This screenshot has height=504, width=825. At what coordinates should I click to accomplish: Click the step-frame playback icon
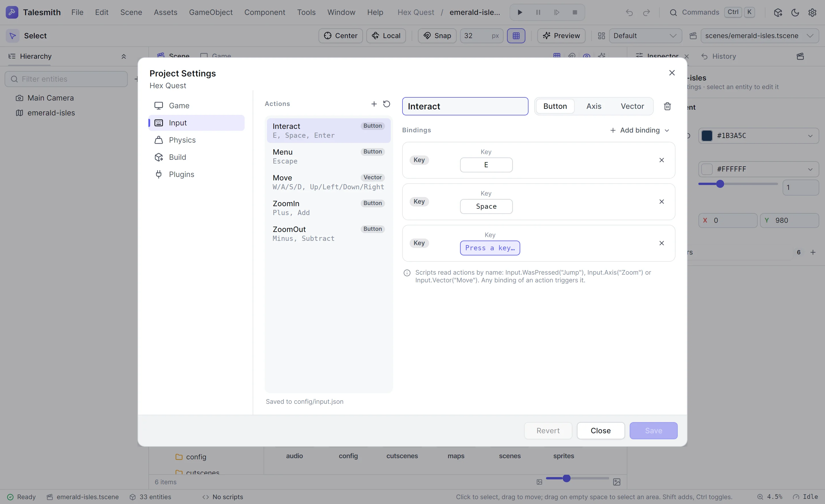click(557, 12)
